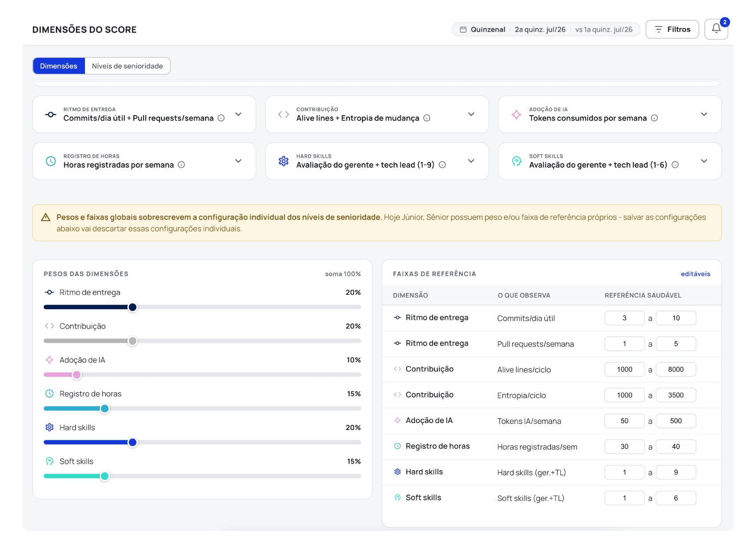756x552 pixels.
Task: Adjust the Contribuição weight slider
Action: coord(133,341)
